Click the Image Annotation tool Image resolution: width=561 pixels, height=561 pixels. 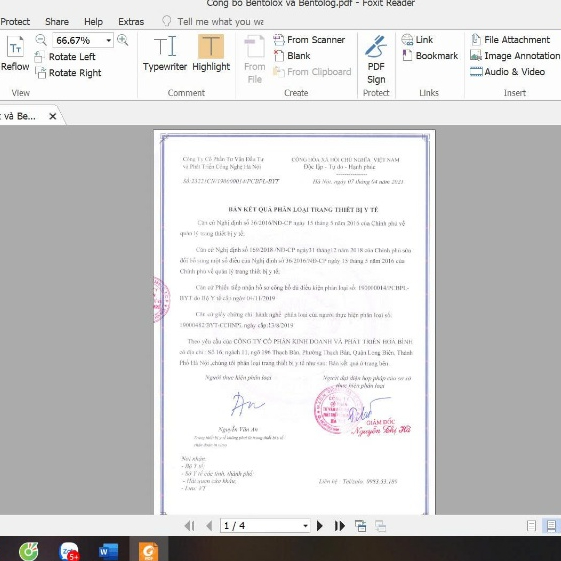515,56
